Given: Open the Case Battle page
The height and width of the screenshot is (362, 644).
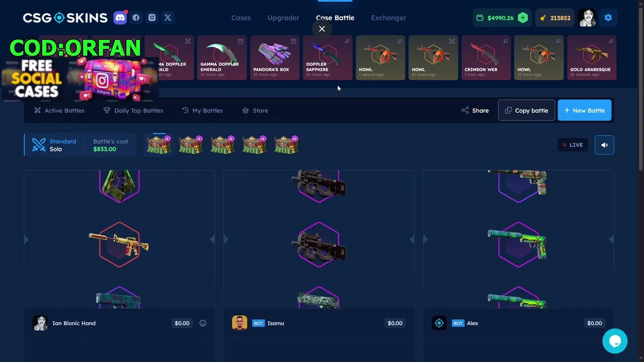Looking at the screenshot, I should pos(335,18).
